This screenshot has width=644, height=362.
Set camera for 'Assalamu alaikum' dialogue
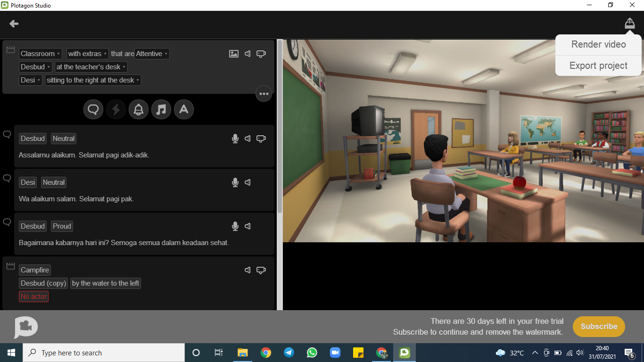point(261,139)
